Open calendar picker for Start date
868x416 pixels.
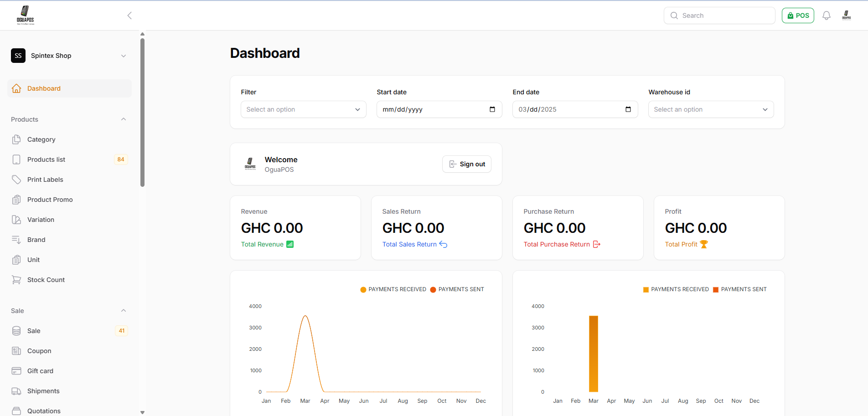point(492,109)
